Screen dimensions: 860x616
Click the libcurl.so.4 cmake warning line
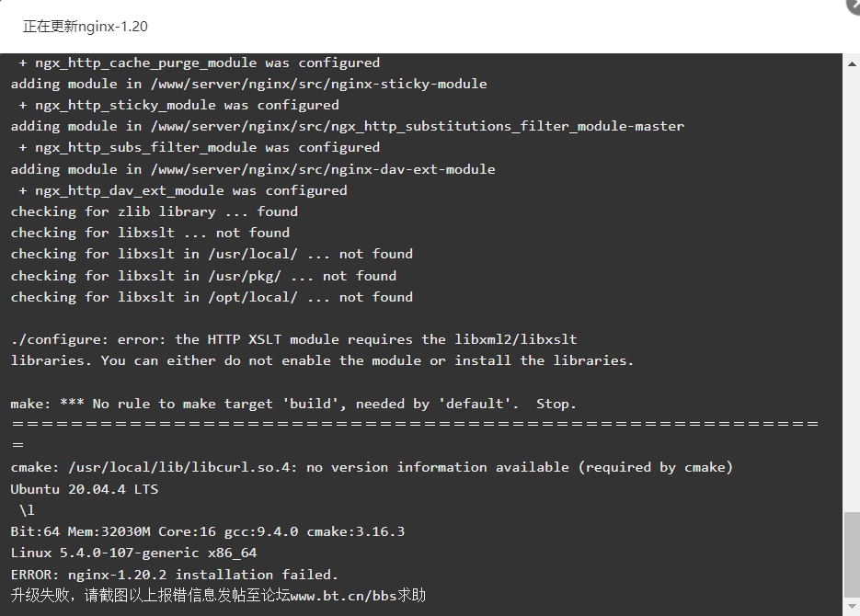pos(372,467)
